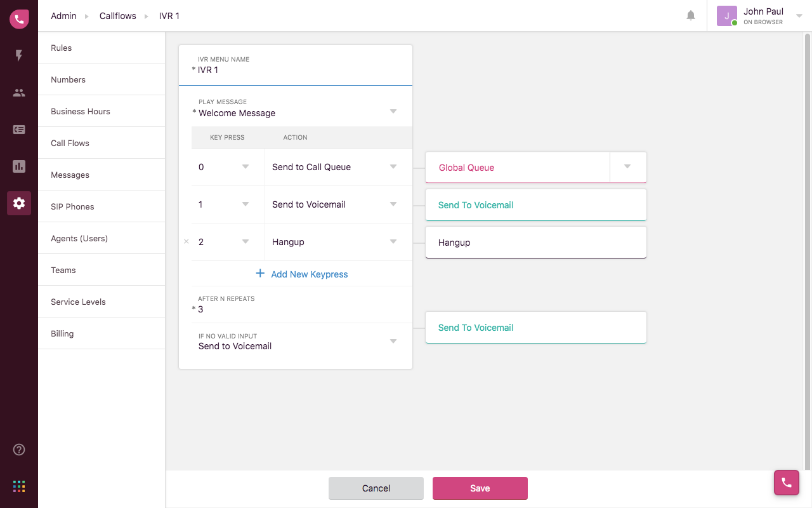
Task: Open Teams in the admin menu
Action: [101, 270]
